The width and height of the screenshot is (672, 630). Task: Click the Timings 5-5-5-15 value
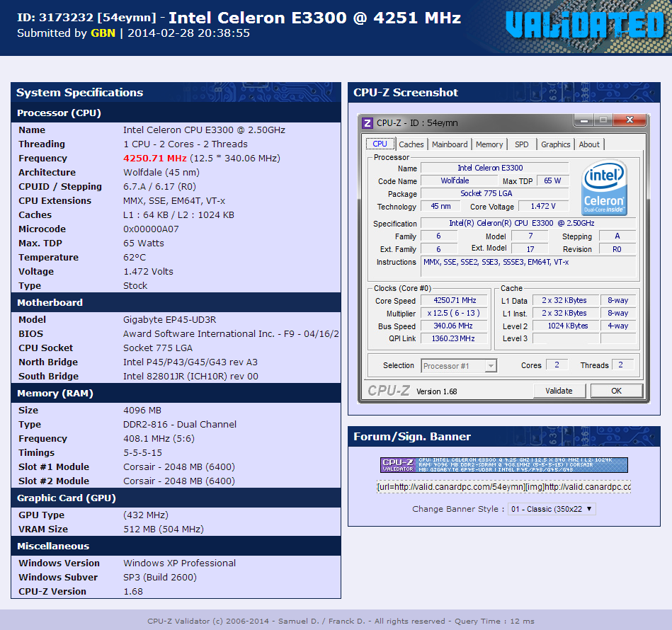(x=143, y=452)
